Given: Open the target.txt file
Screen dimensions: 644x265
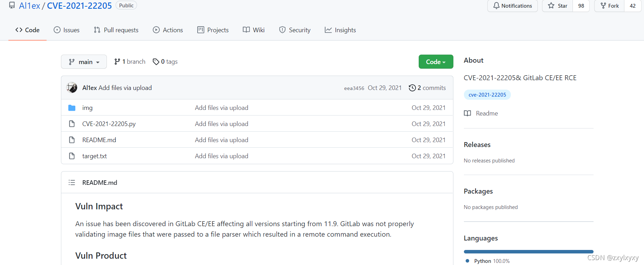Looking at the screenshot, I should (95, 156).
